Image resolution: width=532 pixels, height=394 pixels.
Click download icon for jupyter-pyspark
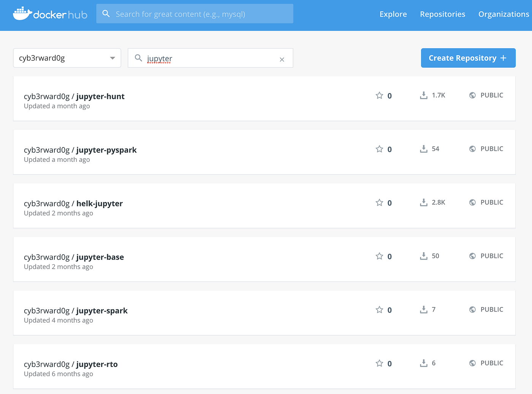[424, 149]
